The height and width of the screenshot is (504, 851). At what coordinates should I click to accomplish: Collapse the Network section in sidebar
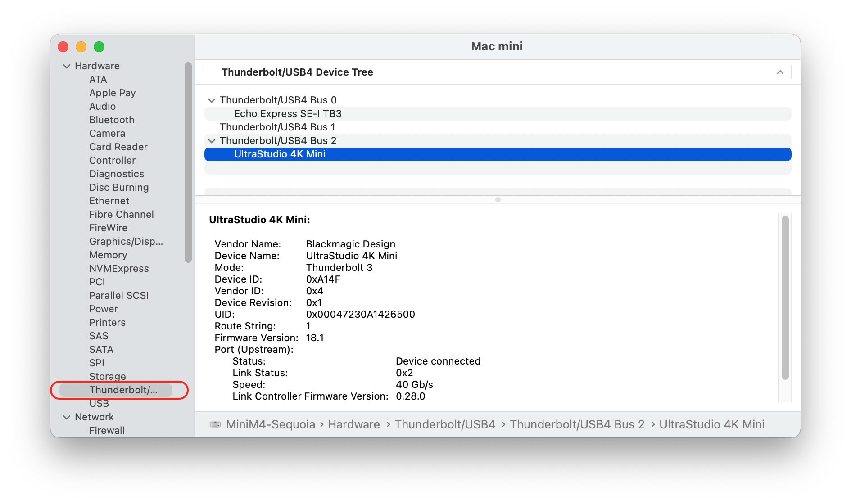point(67,417)
